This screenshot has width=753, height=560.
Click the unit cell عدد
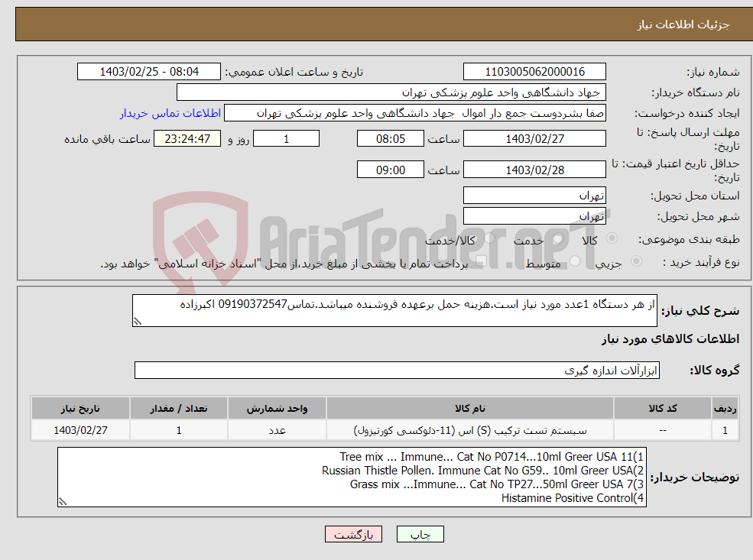pos(277,430)
